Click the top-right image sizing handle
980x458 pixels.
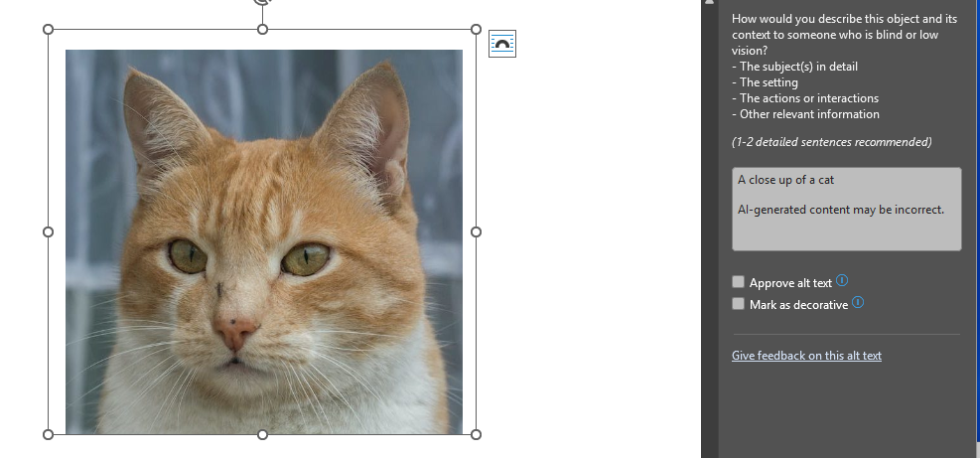point(476,30)
